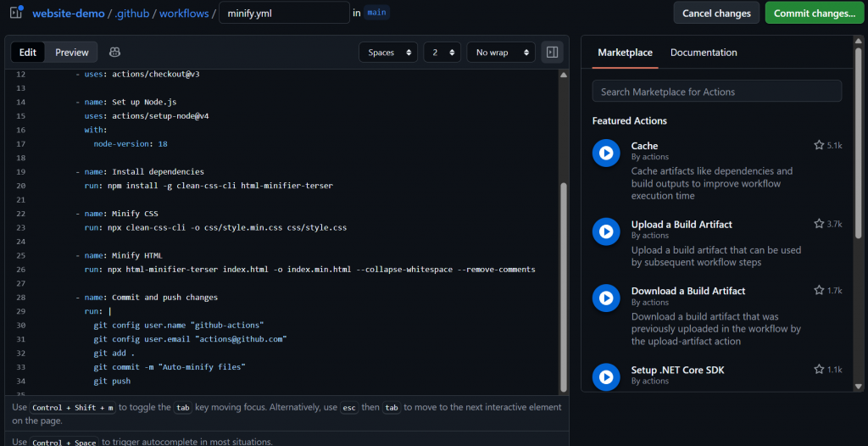
Task: Click the Download a Build Artifact icon
Action: pos(605,298)
